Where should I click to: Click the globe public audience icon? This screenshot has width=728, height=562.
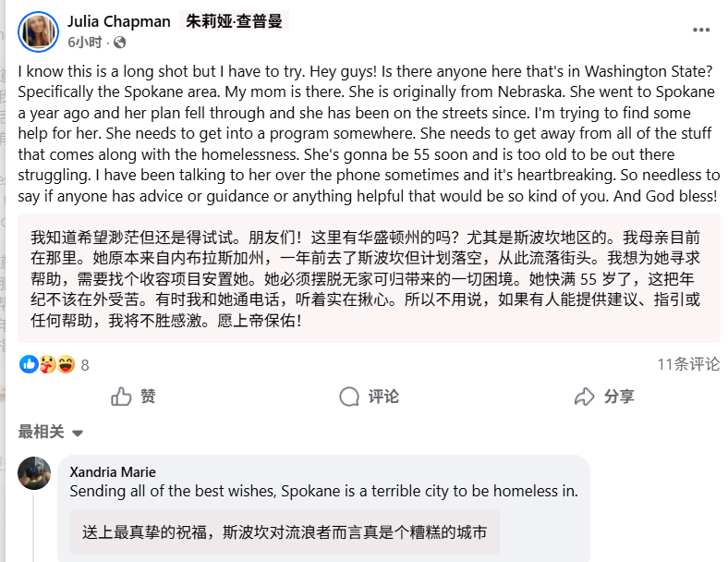click(120, 43)
